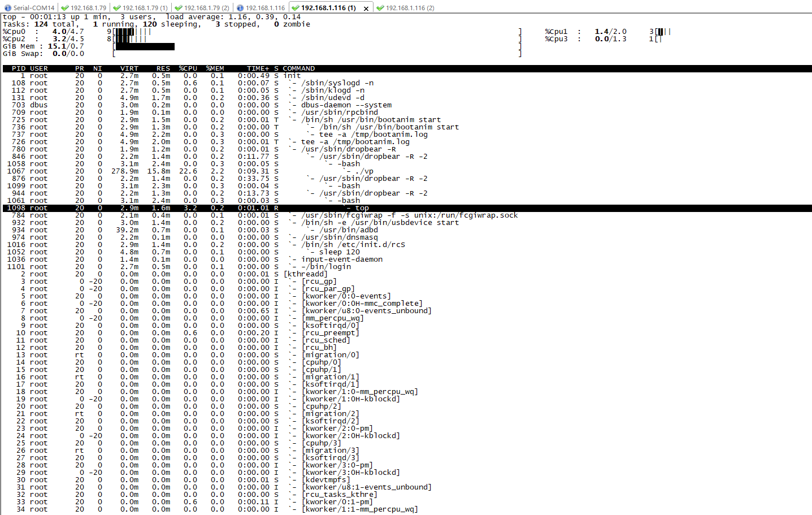Select the highlighted top process row
This screenshot has height=515, width=812.
coord(407,208)
